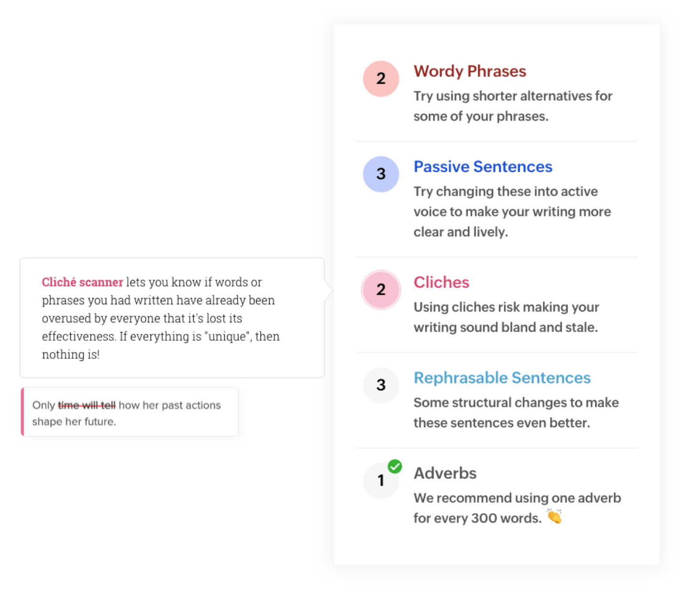The height and width of the screenshot is (598, 700).
Task: Click the Rephrasable Sentences count badge
Action: [381, 385]
